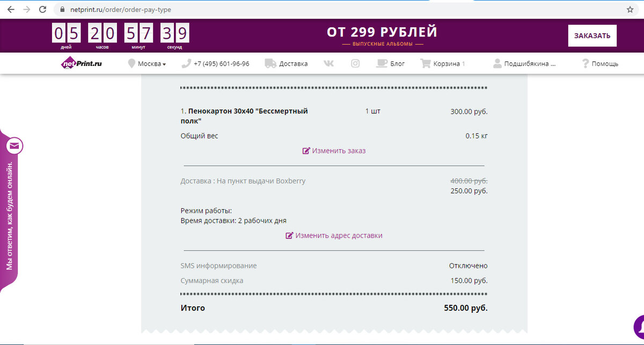
Task: Click the location pin icon before Москва
Action: (x=131, y=63)
